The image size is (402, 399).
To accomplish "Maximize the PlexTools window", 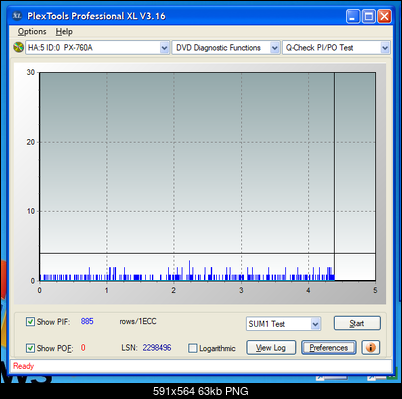I will click(x=369, y=16).
